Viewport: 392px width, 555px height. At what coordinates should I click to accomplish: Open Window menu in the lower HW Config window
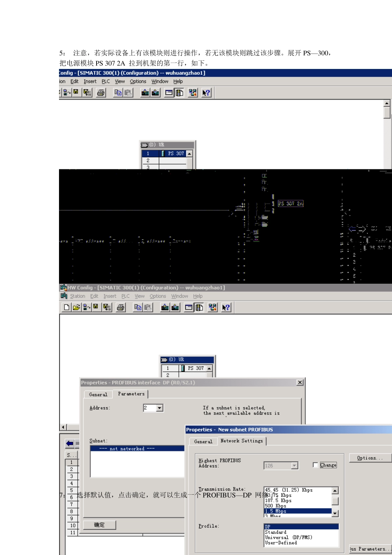click(x=180, y=296)
